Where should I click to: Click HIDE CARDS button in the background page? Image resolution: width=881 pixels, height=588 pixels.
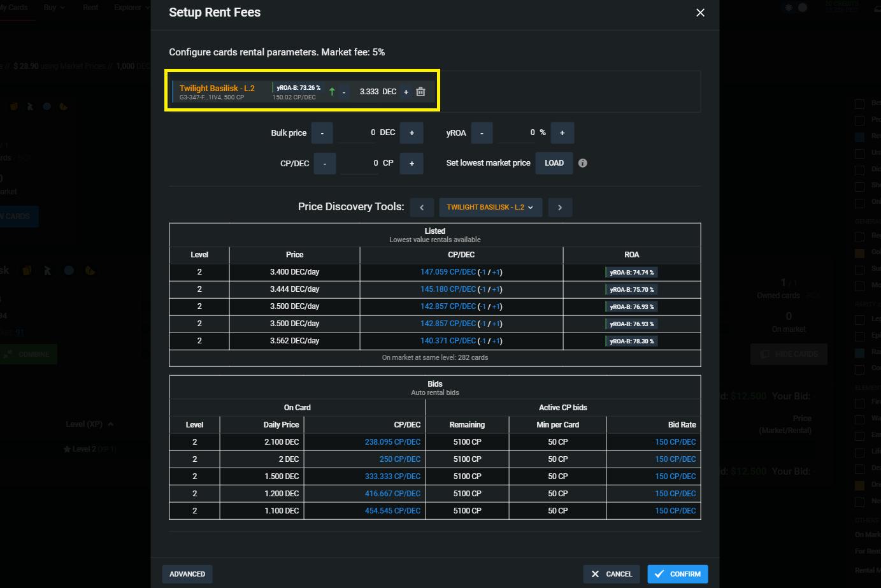pos(789,354)
